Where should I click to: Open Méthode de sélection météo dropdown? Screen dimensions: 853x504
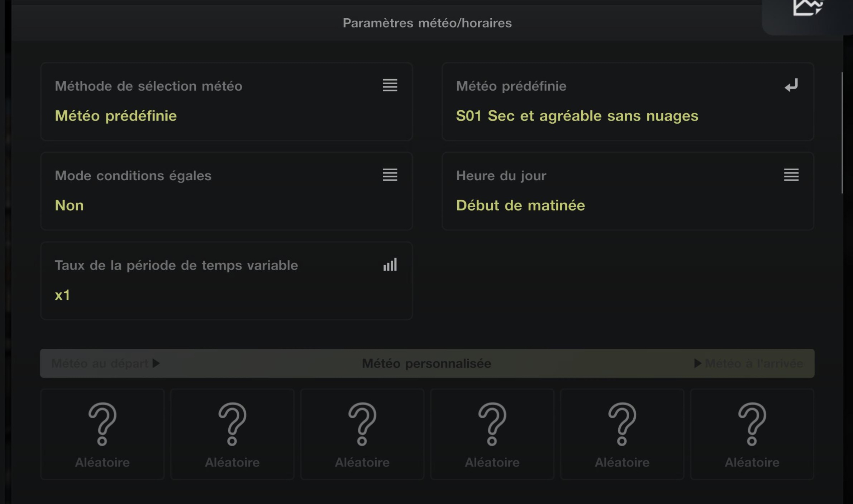[226, 102]
